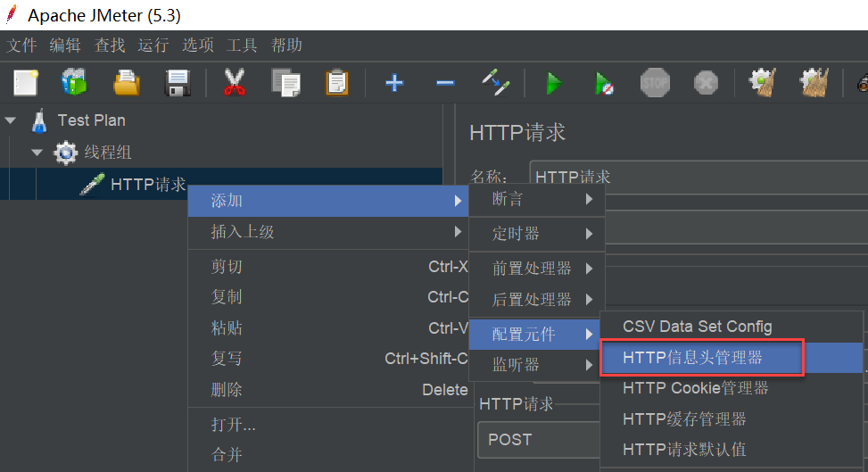Choose 复制 from context menu
The width and height of the screenshot is (868, 472).
pos(328,297)
